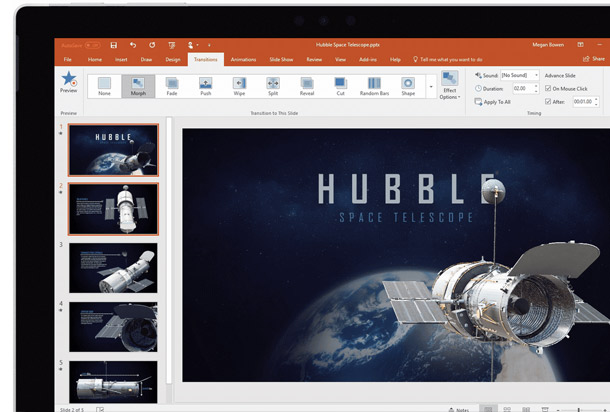Increase After time with up stepper arrow
The width and height of the screenshot is (610, 412).
[x=596, y=99]
